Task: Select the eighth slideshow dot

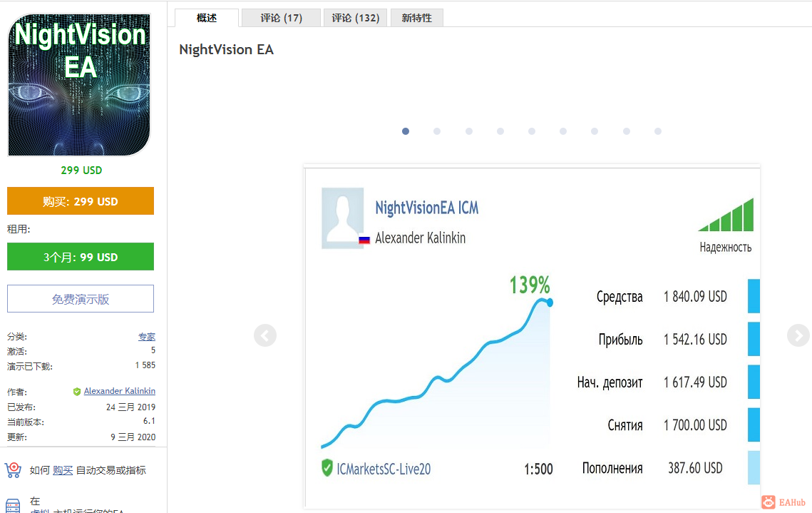Action: click(x=626, y=131)
